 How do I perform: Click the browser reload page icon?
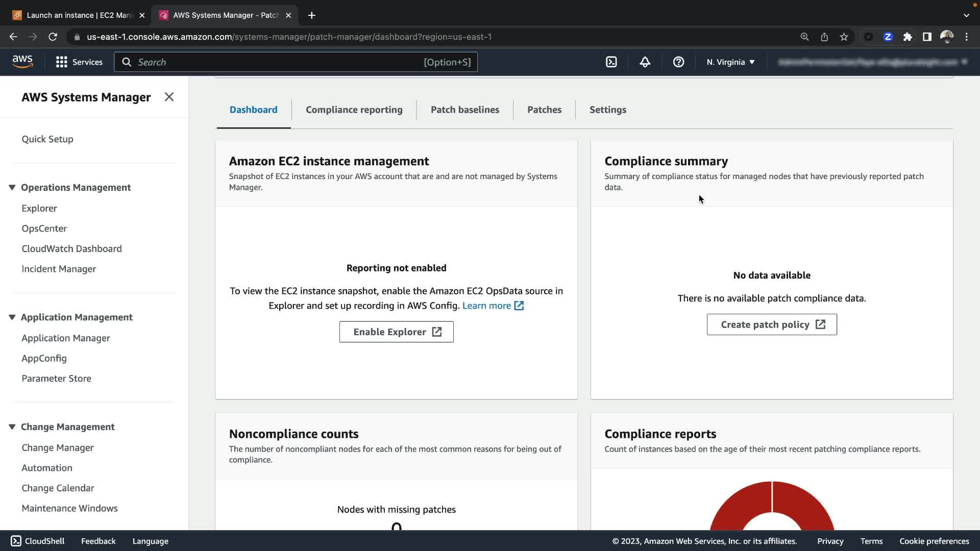point(53,37)
